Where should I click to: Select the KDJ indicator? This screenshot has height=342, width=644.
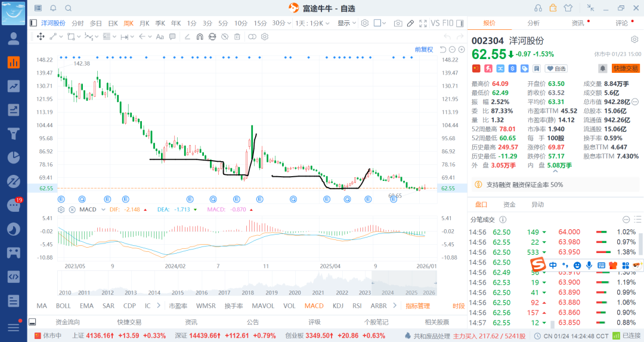coord(338,306)
